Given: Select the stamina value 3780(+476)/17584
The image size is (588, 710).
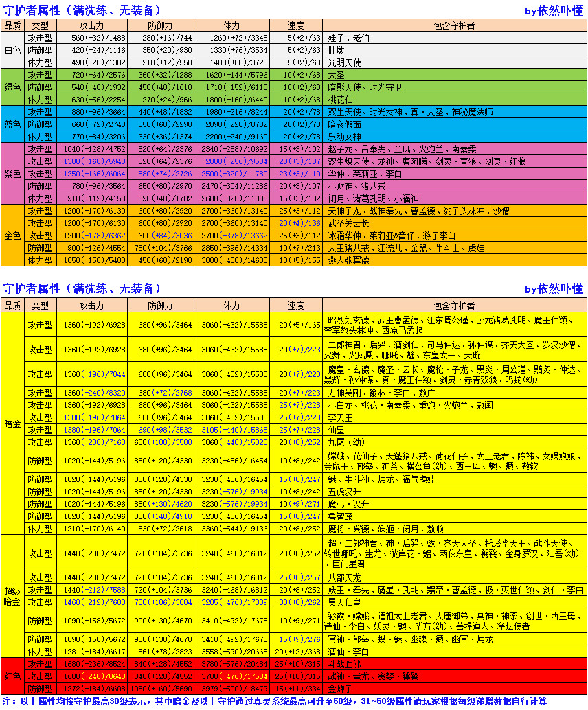Looking at the screenshot, I should [x=235, y=676].
